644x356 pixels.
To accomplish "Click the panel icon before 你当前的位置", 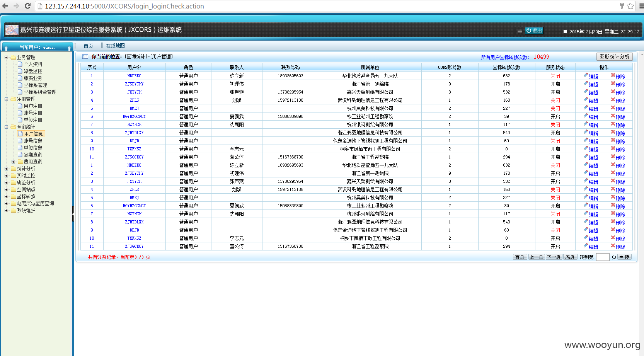I will click(85, 56).
